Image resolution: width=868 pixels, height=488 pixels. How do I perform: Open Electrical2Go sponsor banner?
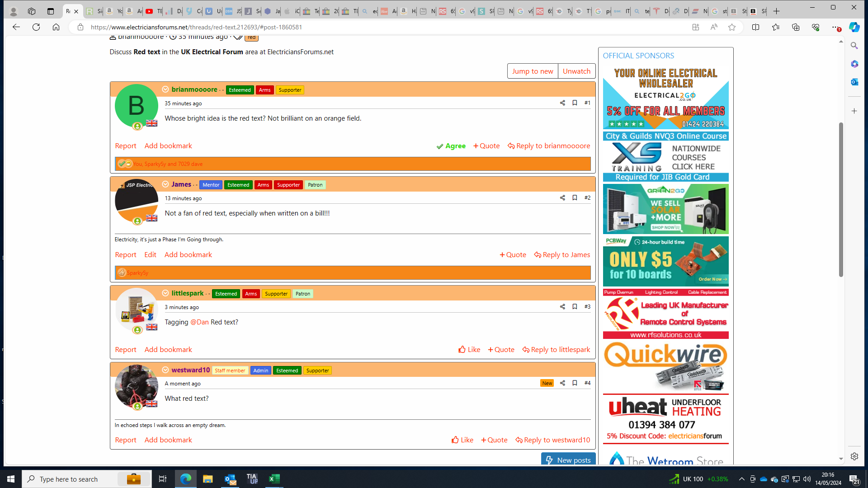pyautogui.click(x=665, y=98)
